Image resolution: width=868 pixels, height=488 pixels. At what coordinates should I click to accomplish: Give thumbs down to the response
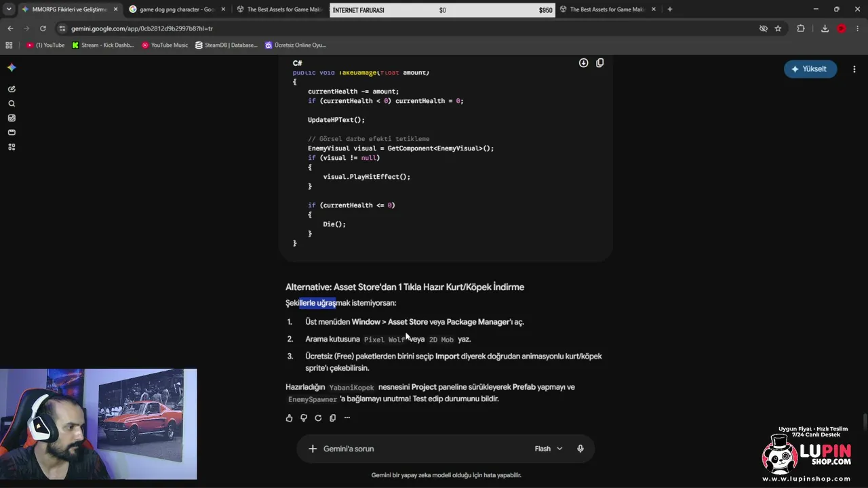coord(304,418)
